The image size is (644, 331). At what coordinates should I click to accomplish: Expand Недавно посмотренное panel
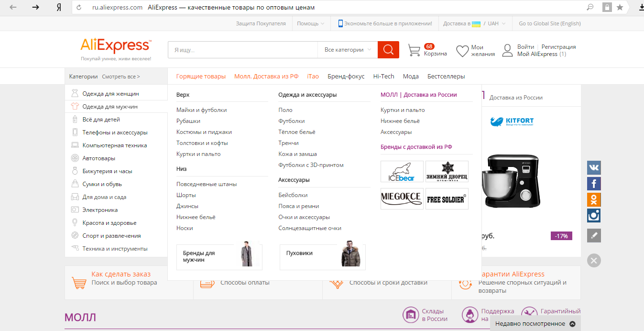(535, 324)
